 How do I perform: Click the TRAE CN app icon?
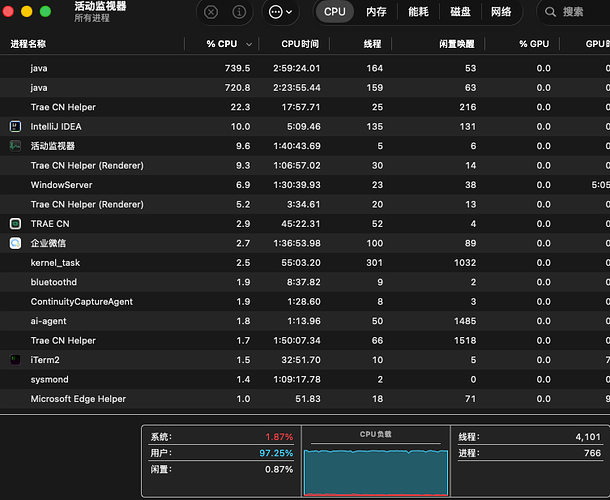15,223
